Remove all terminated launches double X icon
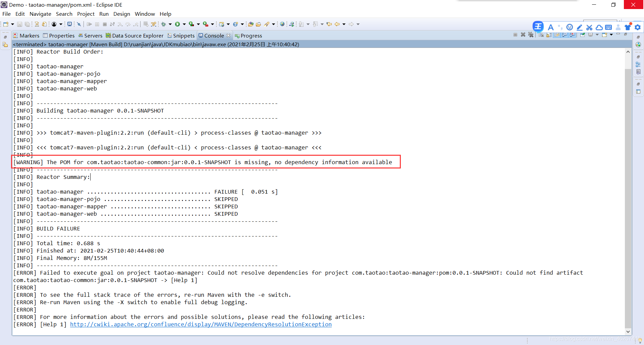This screenshot has height=345, width=644. (x=531, y=35)
